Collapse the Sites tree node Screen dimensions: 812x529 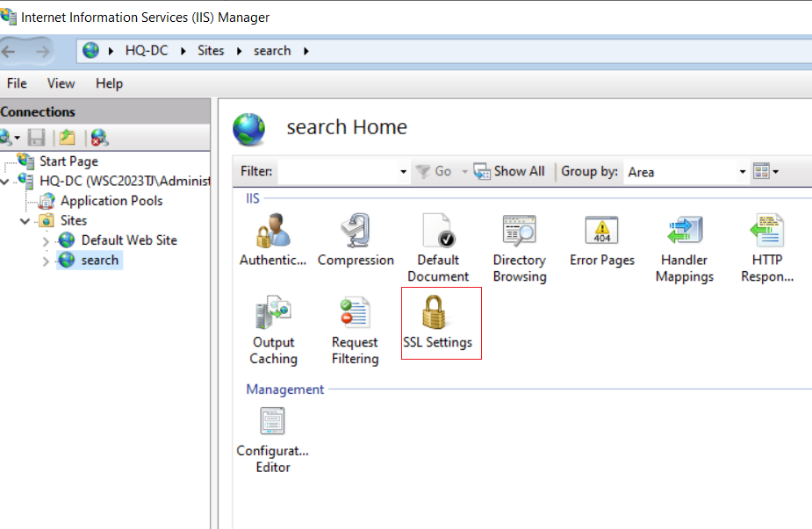tap(25, 221)
